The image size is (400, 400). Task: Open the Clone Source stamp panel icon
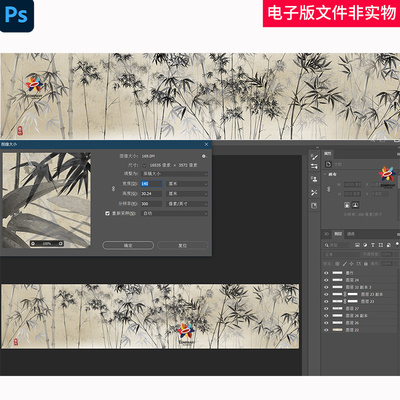pos(314,179)
